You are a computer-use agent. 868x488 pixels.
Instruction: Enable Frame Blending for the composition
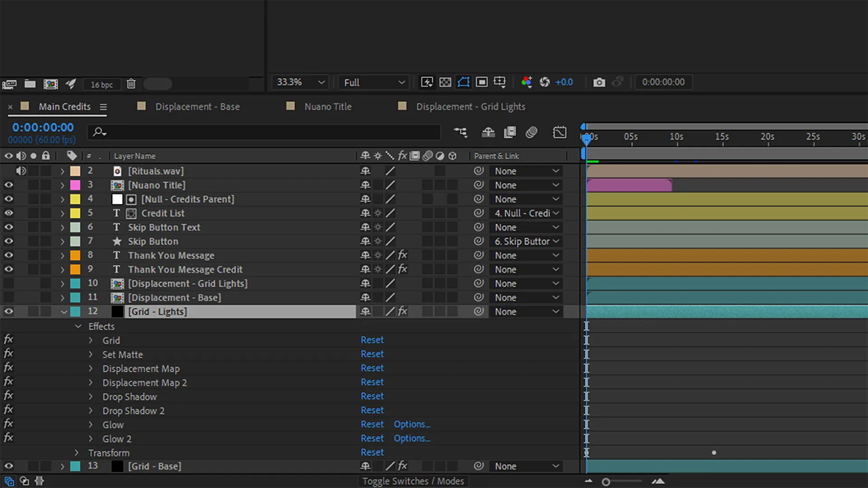pyautogui.click(x=510, y=132)
